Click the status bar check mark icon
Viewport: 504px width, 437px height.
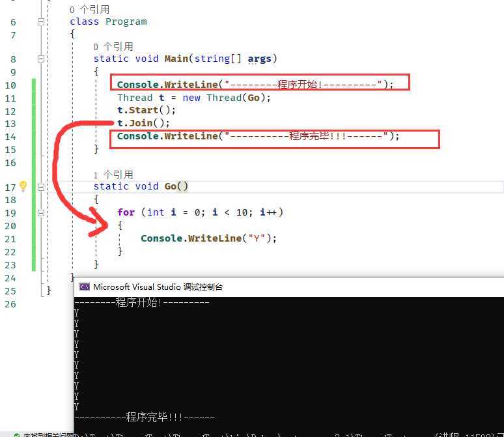click(17, 434)
